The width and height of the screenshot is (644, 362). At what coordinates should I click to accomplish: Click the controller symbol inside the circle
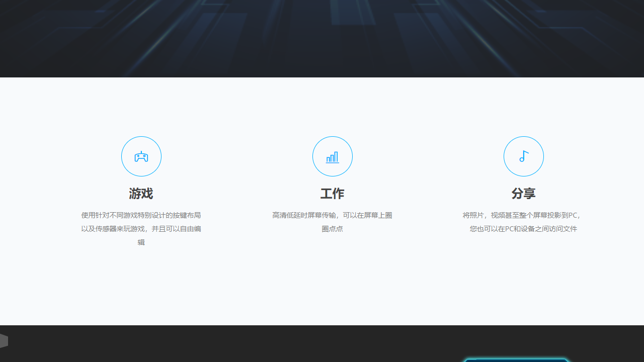(141, 156)
